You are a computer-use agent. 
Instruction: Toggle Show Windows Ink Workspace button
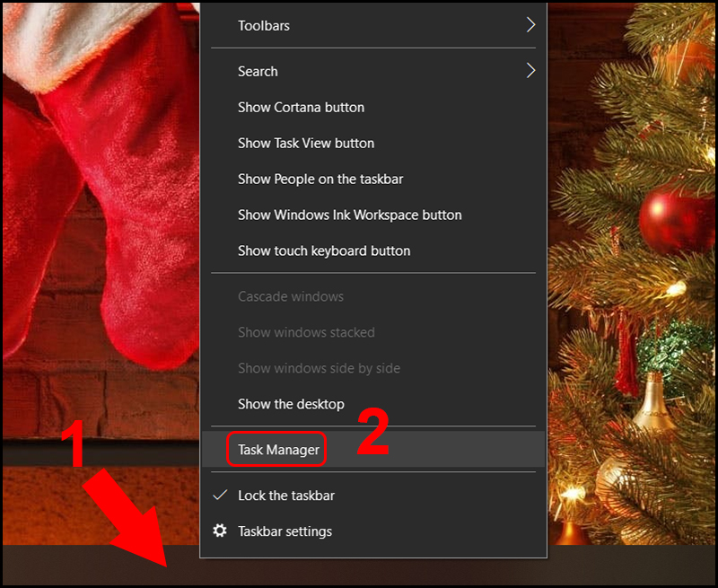pyautogui.click(x=349, y=215)
